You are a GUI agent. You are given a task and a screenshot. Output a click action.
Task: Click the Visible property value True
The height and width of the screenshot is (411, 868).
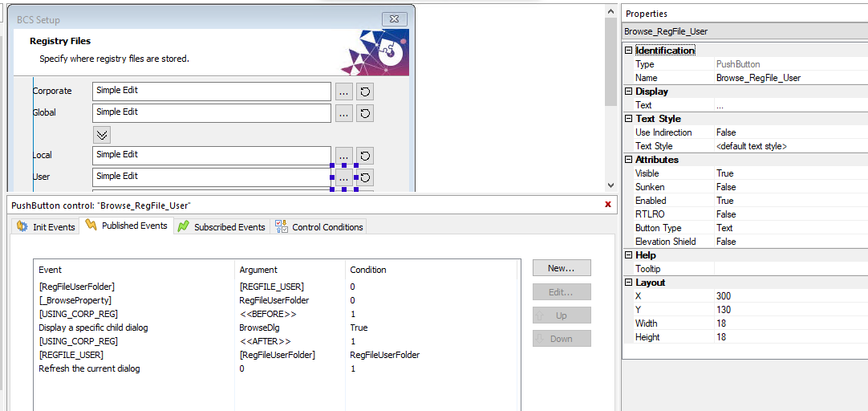724,173
